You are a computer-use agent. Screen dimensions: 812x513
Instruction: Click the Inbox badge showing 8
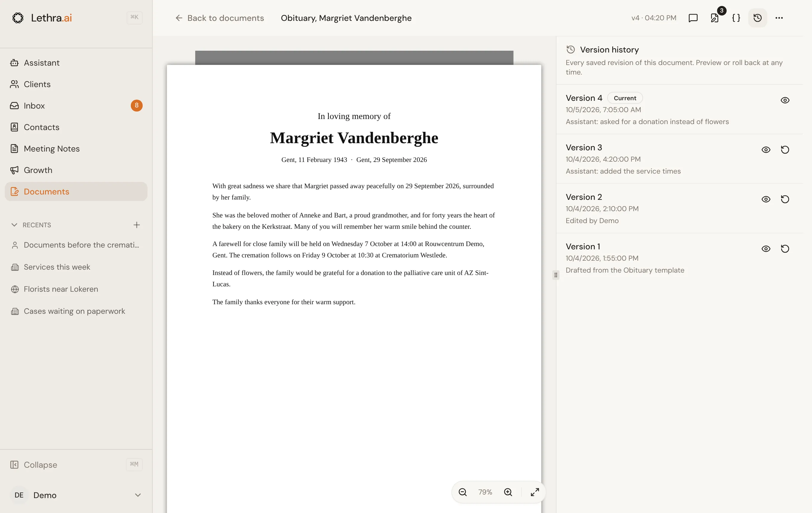point(136,105)
